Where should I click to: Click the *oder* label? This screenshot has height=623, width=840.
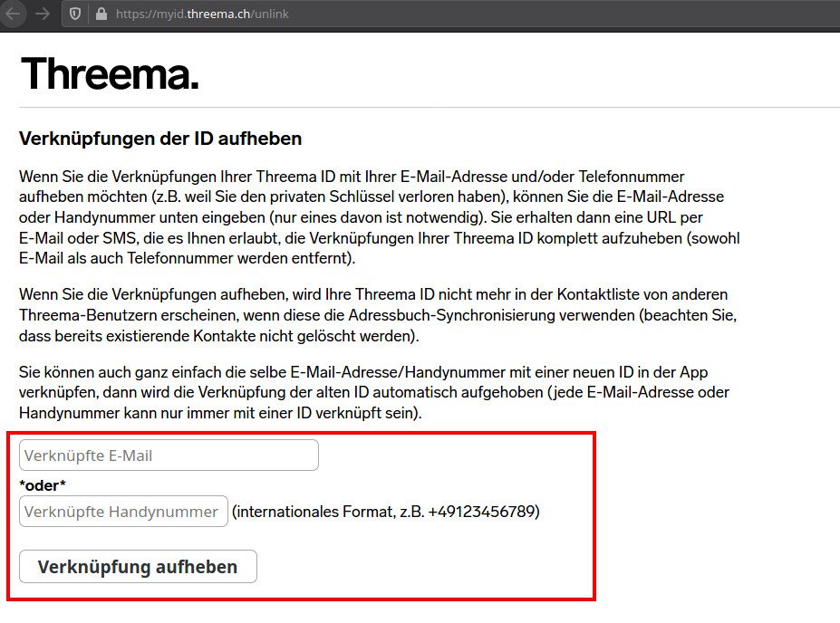[x=43, y=485]
